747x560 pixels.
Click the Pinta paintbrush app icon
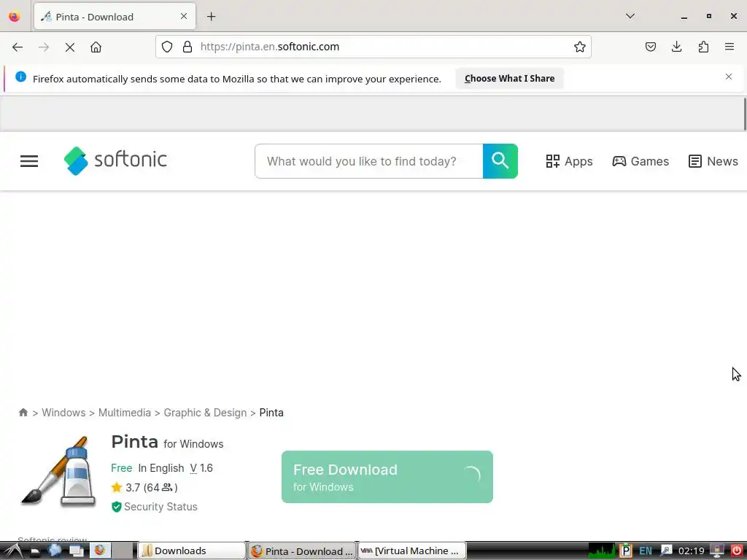tap(58, 472)
